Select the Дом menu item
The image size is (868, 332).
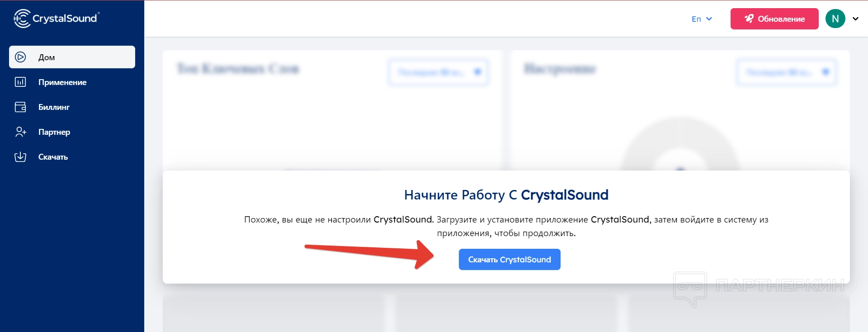[x=72, y=57]
